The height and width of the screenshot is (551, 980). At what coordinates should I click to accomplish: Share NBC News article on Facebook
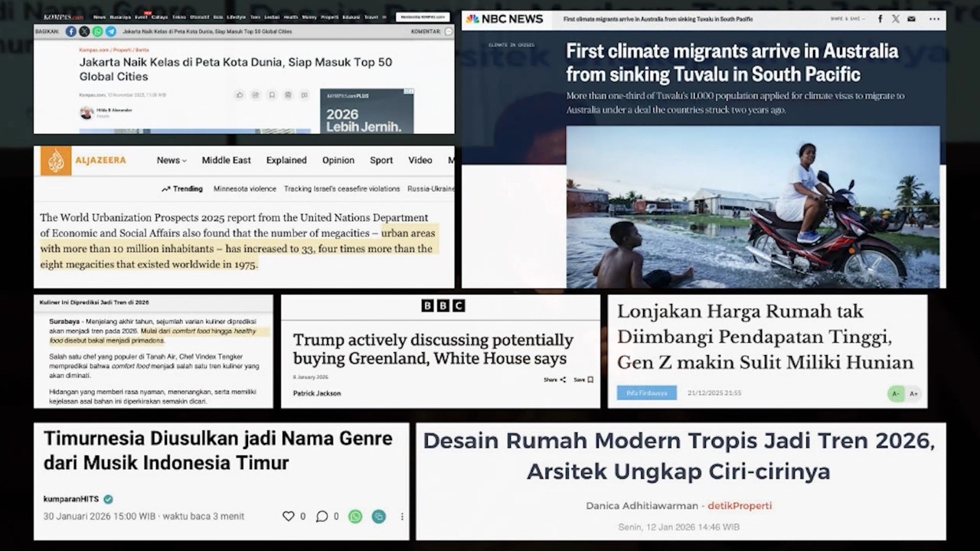pos(880,19)
